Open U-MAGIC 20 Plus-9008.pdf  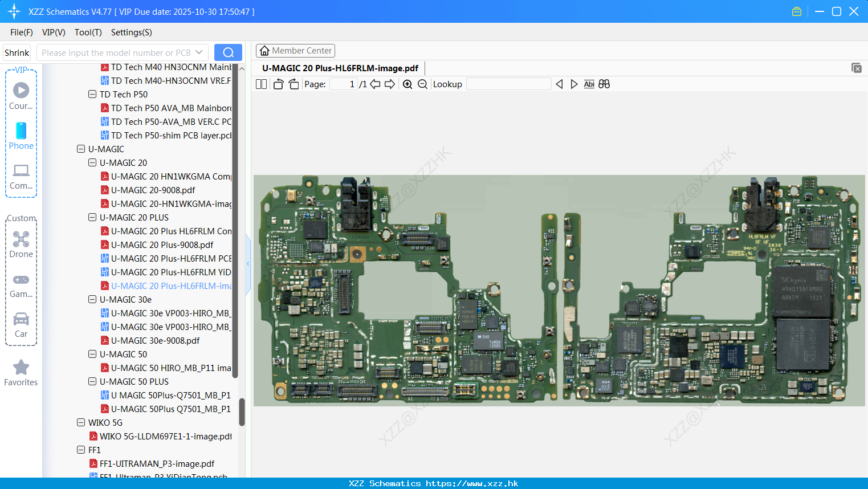157,245
